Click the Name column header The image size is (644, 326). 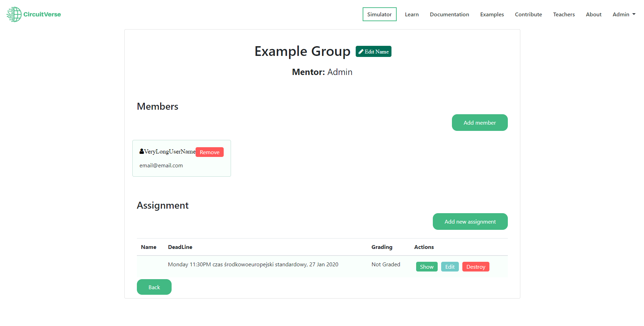click(149, 247)
